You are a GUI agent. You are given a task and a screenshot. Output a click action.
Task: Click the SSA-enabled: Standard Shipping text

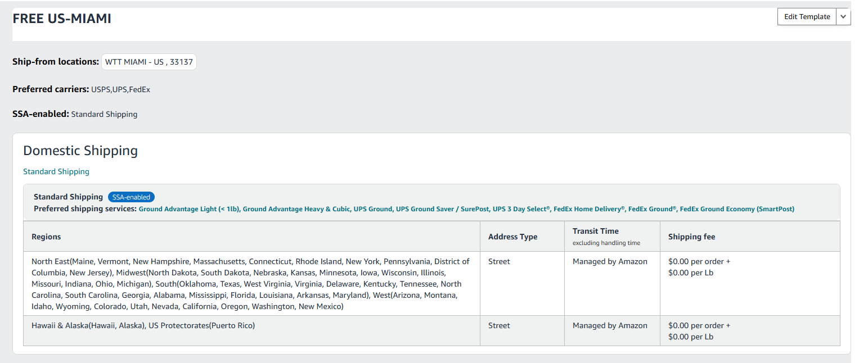pos(75,114)
